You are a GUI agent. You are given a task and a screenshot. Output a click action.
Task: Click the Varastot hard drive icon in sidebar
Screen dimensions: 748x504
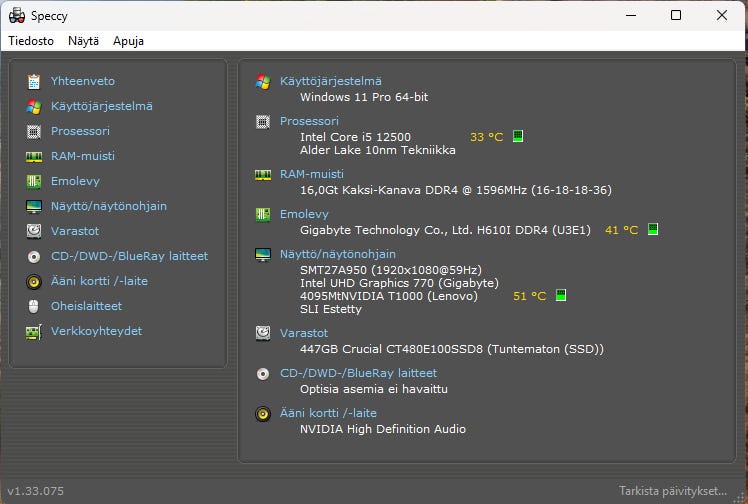34,231
